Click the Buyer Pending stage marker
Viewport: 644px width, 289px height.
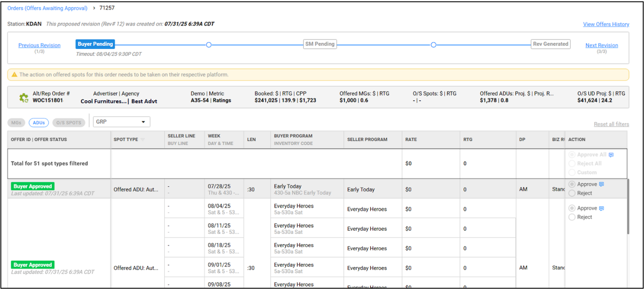pyautogui.click(x=95, y=44)
